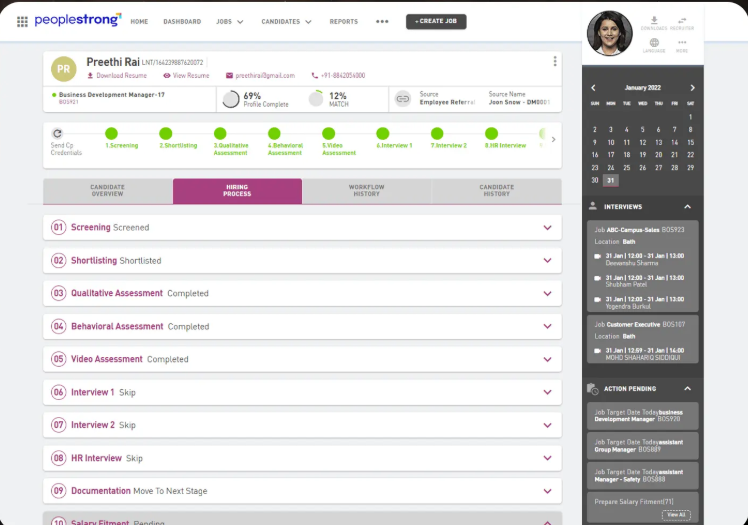Click the recruiter profile photo
Viewport: 748px width, 525px height.
click(x=609, y=33)
